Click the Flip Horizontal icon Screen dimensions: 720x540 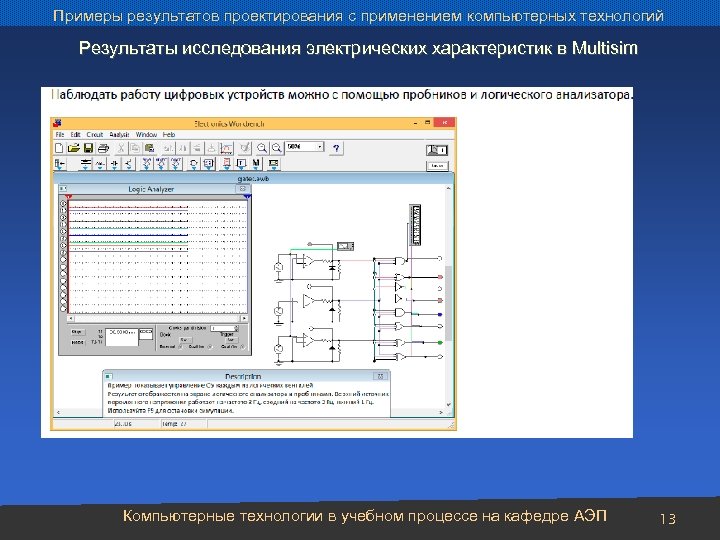pyautogui.click(x=183, y=148)
